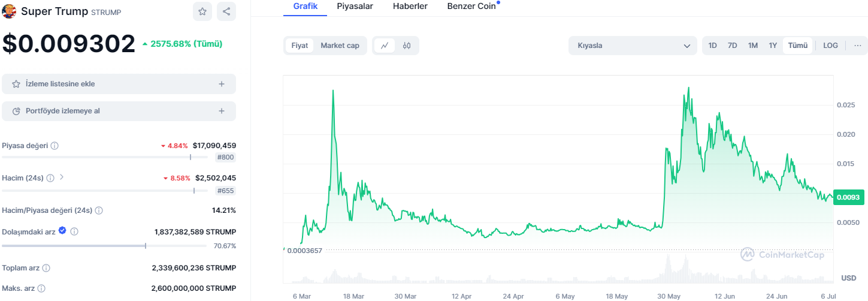Screen dimensions: 868x301
Task: Click the 0.0093 current price tag
Action: (x=848, y=197)
